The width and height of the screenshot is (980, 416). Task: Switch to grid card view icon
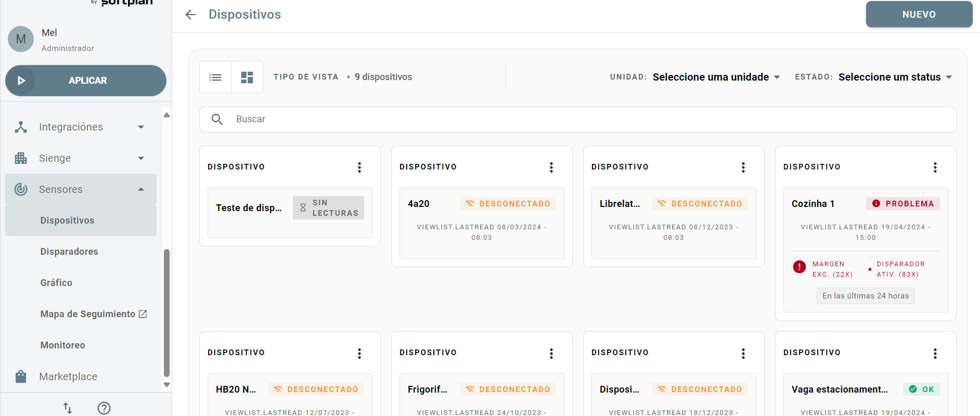pyautogui.click(x=247, y=77)
